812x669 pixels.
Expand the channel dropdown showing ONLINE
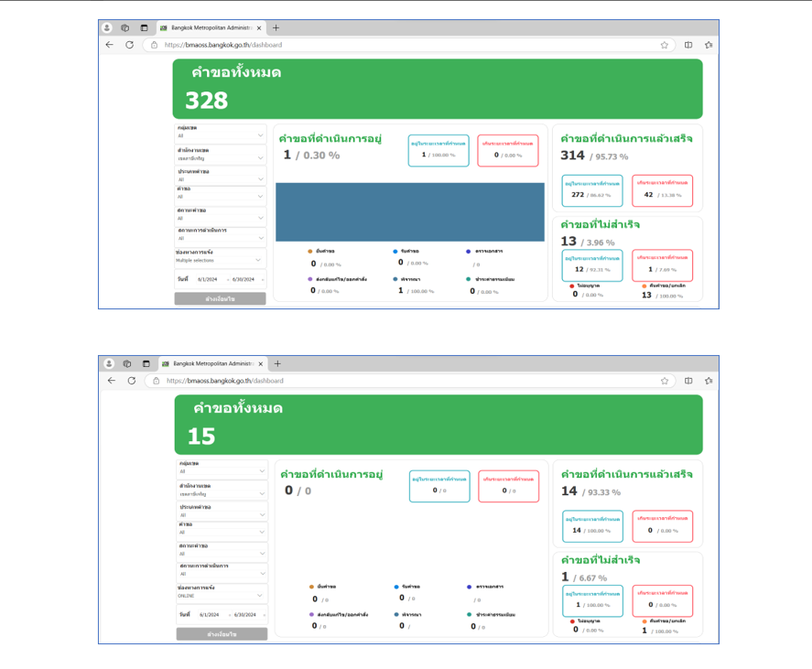click(x=222, y=596)
